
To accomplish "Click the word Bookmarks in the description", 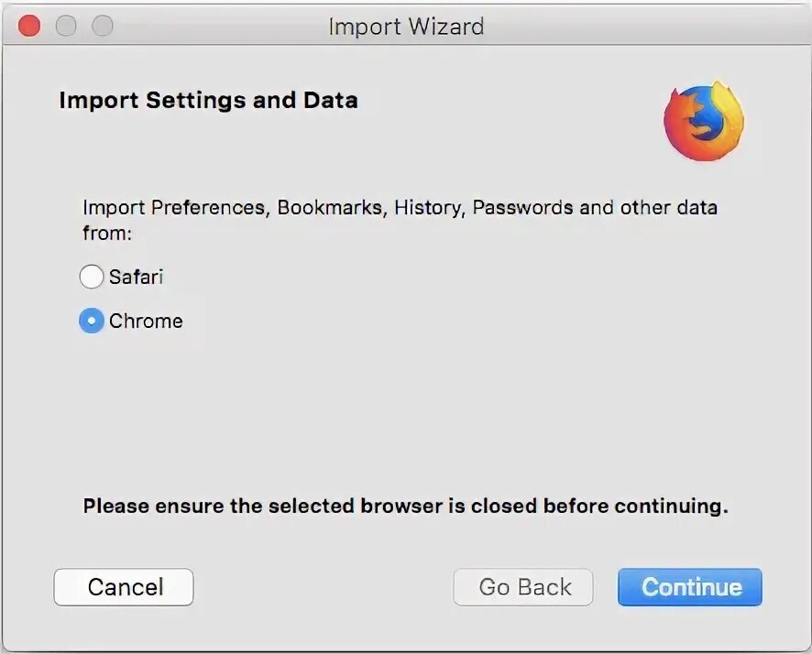I will (x=332, y=208).
